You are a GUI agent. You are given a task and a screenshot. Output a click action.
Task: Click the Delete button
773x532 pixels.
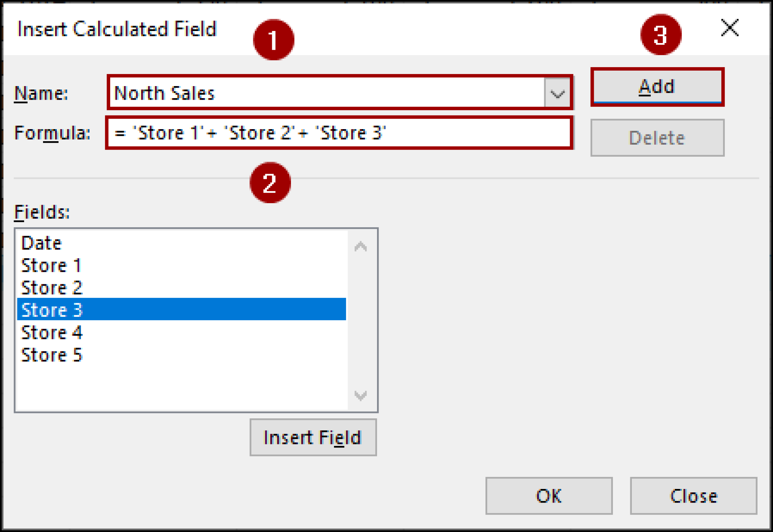pos(657,137)
